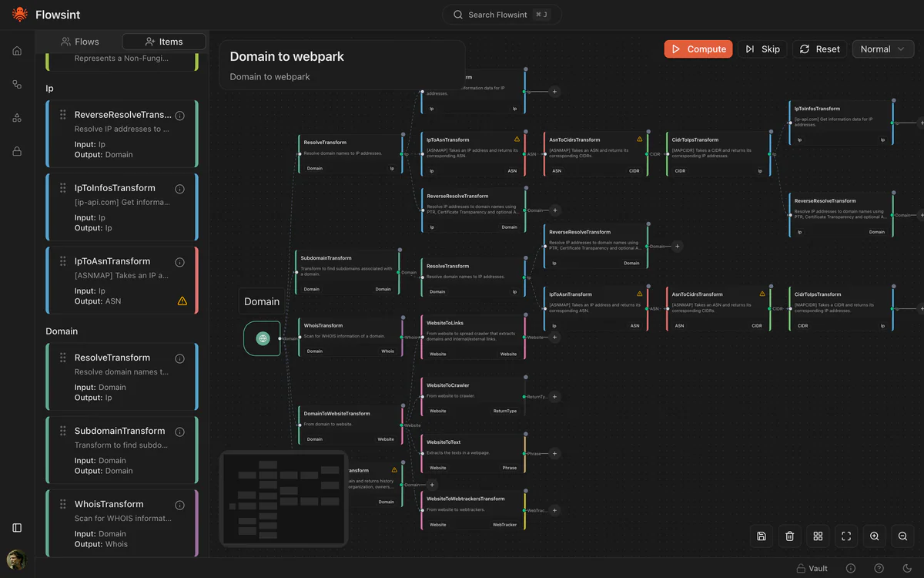Zoom out of the flow canvas
The image size is (924, 578).
(x=902, y=536)
